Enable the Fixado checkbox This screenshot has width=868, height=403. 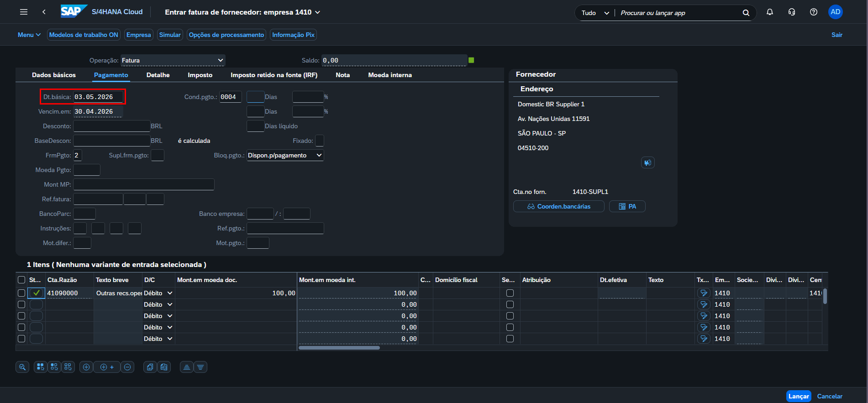(320, 141)
